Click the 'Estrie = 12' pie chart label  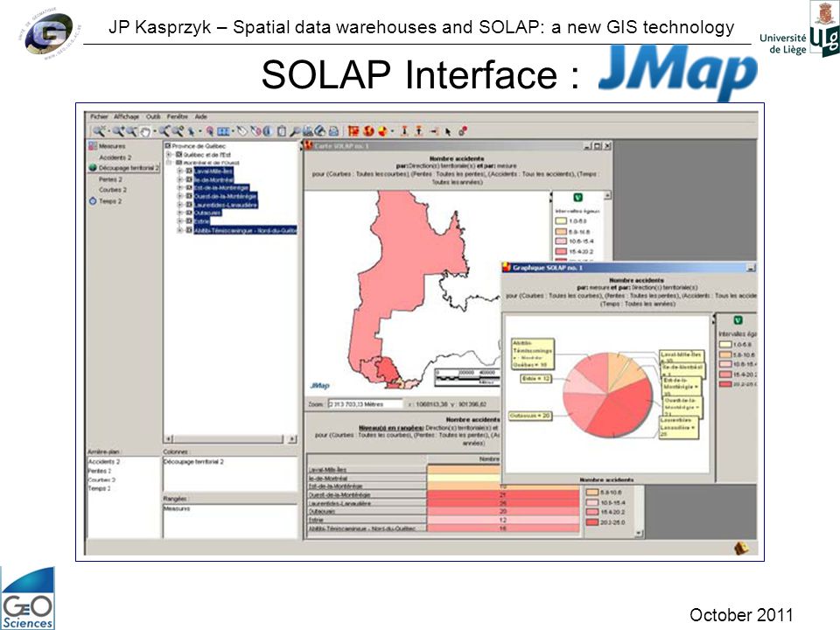(536, 378)
